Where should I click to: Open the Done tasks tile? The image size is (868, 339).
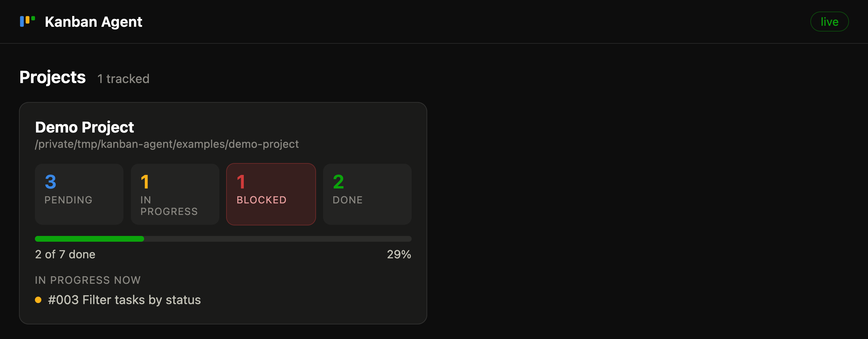tap(367, 194)
